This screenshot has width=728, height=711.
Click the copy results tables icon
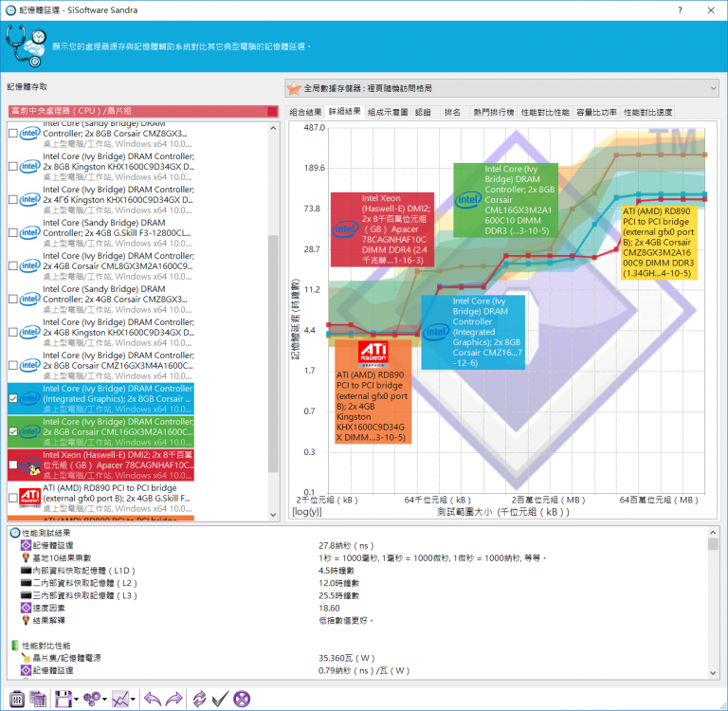[38, 699]
